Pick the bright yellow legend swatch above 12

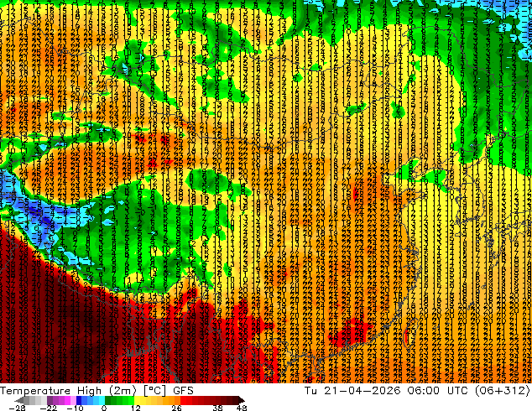[137, 400]
